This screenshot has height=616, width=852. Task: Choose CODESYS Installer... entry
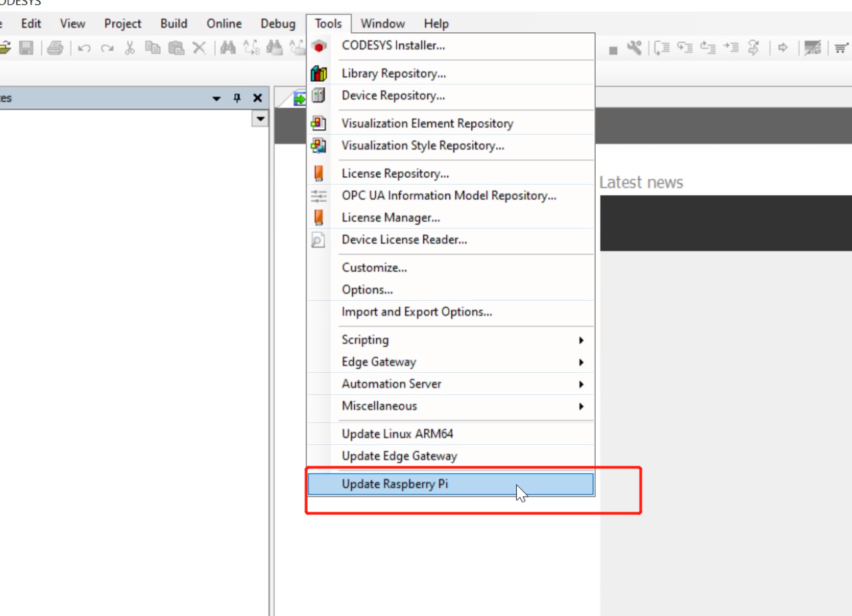[x=451, y=46]
